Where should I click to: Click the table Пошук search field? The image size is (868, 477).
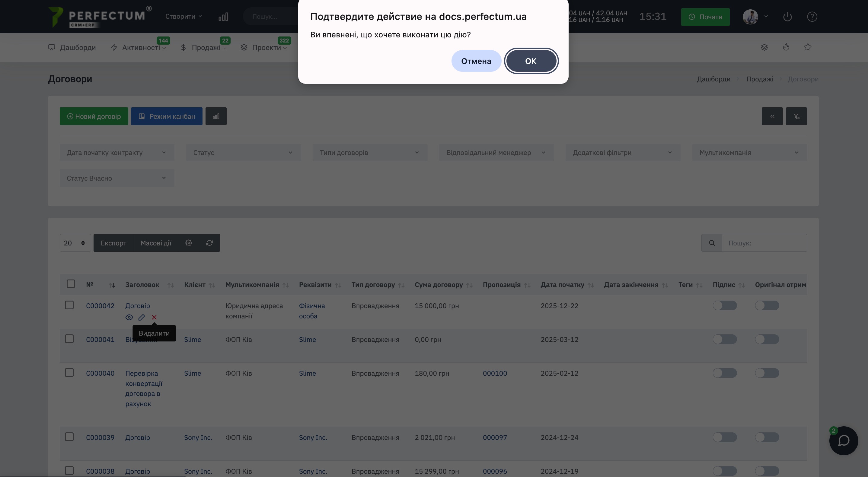point(764,243)
